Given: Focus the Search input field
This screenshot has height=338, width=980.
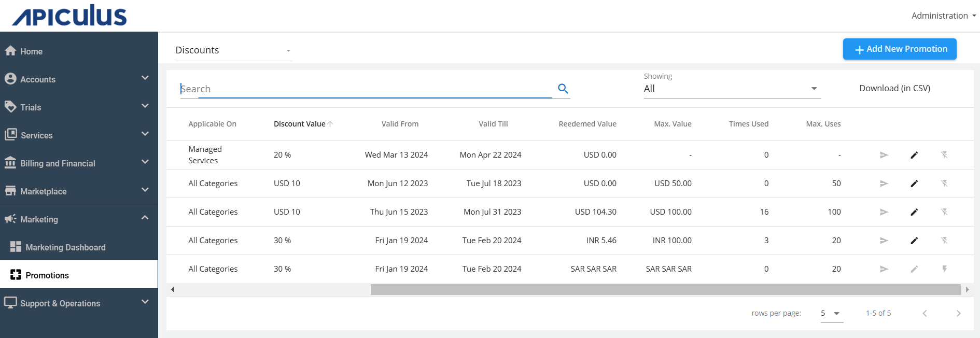Looking at the screenshot, I should pyautogui.click(x=366, y=89).
